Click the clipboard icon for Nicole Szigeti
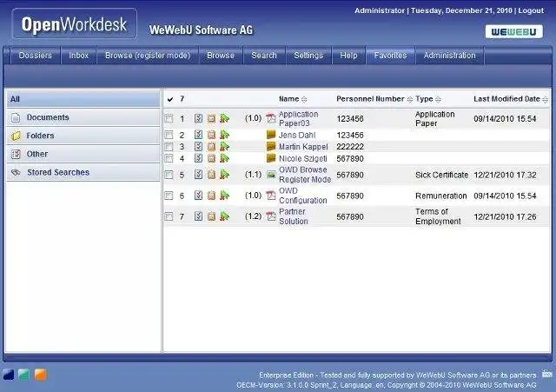Viewport: 556px width, 392px height. click(211, 158)
